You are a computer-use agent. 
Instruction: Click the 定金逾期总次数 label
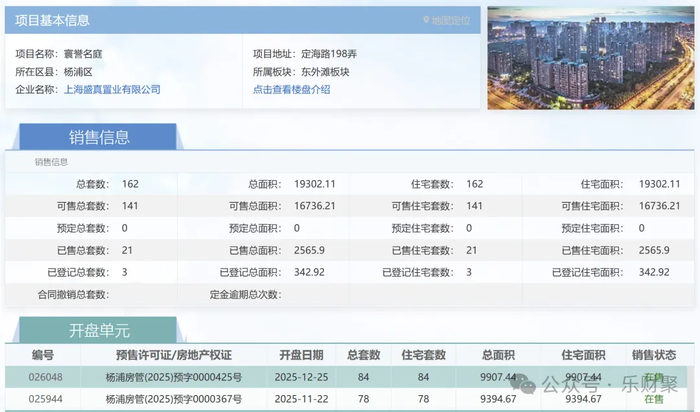click(x=245, y=295)
